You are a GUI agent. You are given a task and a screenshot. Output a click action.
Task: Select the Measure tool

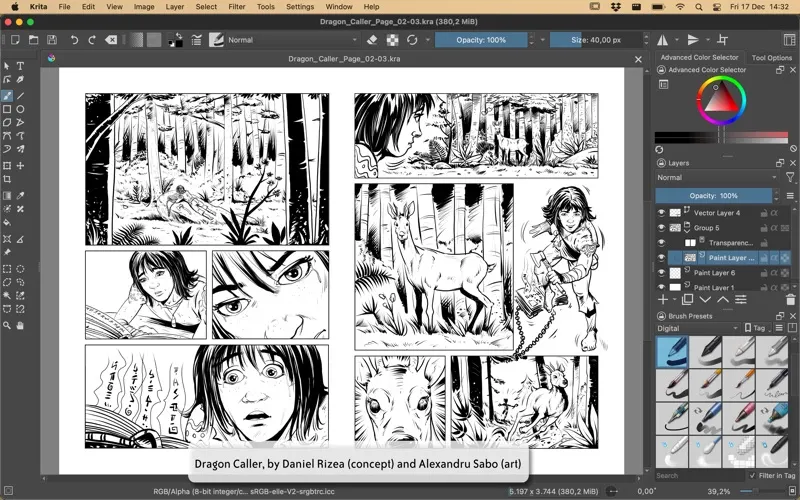20,239
